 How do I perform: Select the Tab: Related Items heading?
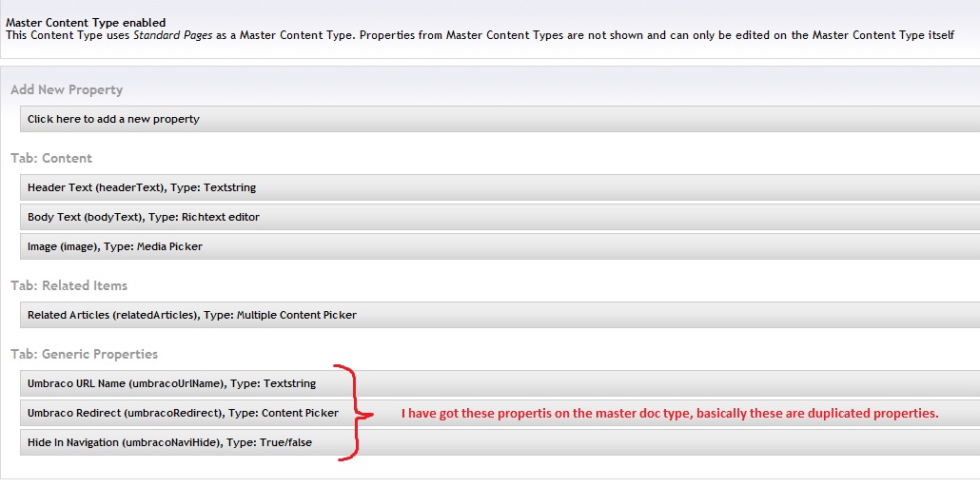point(69,285)
